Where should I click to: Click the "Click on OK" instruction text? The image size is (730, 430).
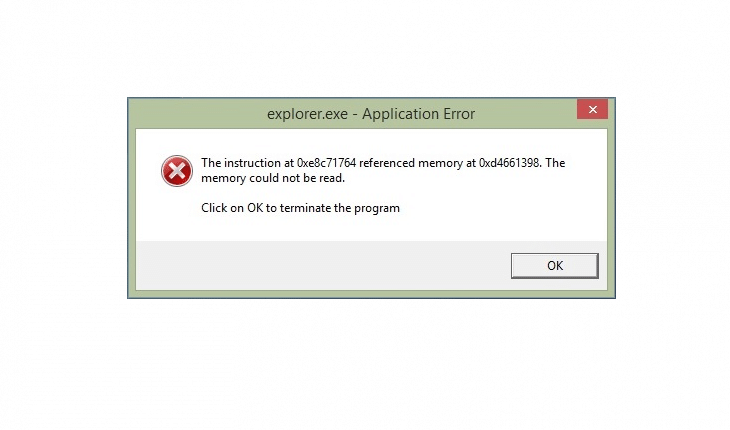[232, 208]
